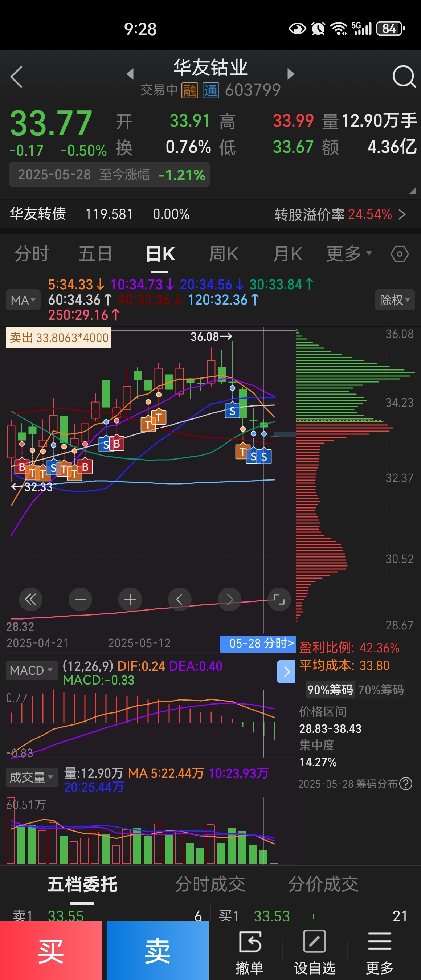The width and height of the screenshot is (421, 980).
Task: Switch to 月K tab
Action: 288,254
